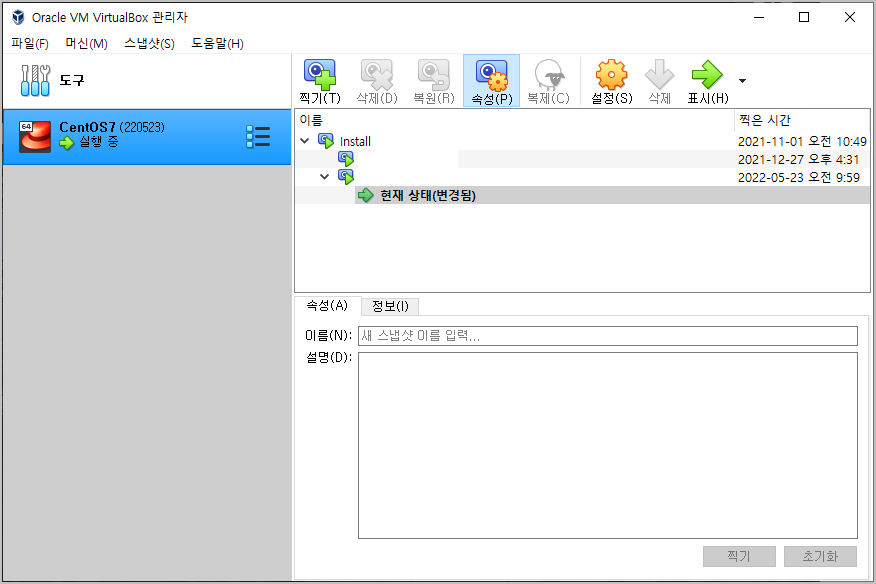Click the second 삭제 delete toolbar icon
Screen dimensions: 876x584
click(659, 80)
